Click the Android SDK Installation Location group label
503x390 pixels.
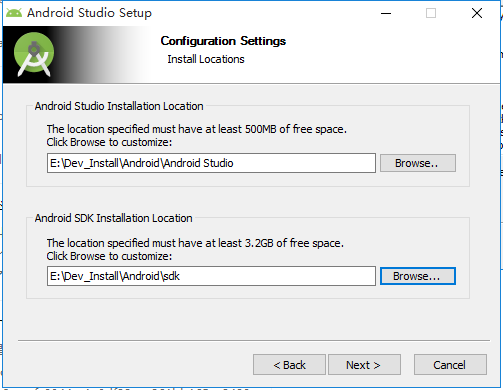click(113, 218)
